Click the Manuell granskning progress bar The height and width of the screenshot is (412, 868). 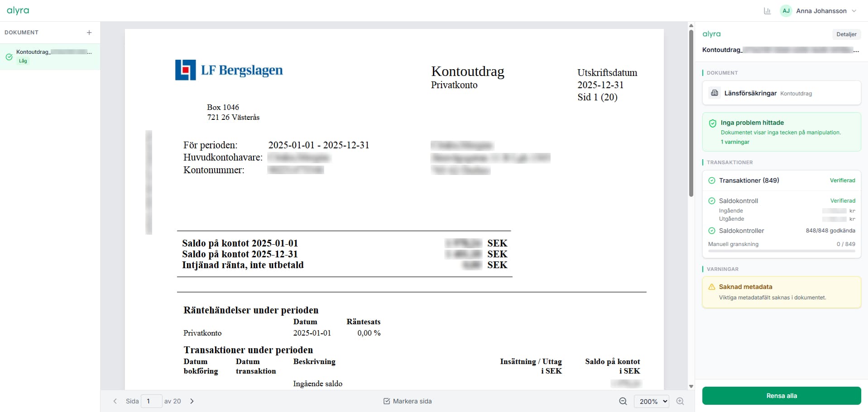pos(781,251)
